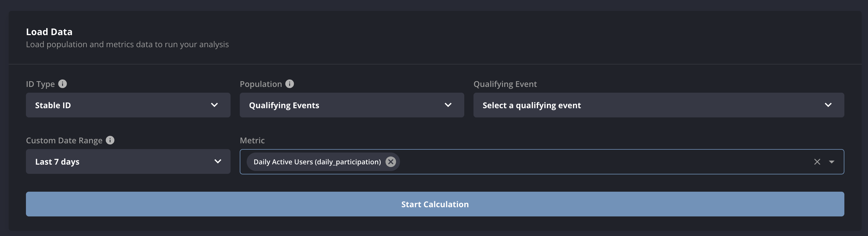868x236 pixels.
Task: Click the Custom Date Range info icon
Action: 110,140
